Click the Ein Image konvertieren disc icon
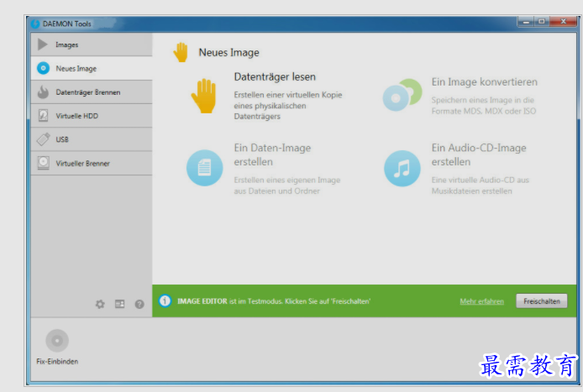Viewport: 583px width, 392px height. 402,95
